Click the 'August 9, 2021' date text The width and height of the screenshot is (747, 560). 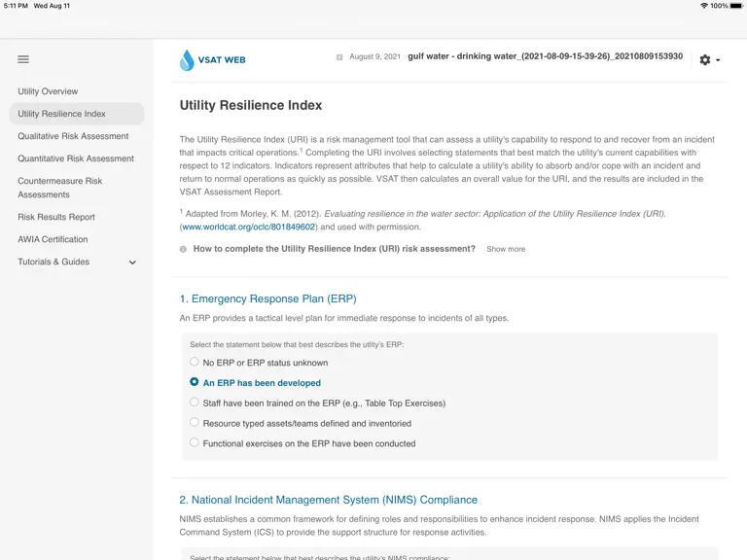[x=374, y=56]
